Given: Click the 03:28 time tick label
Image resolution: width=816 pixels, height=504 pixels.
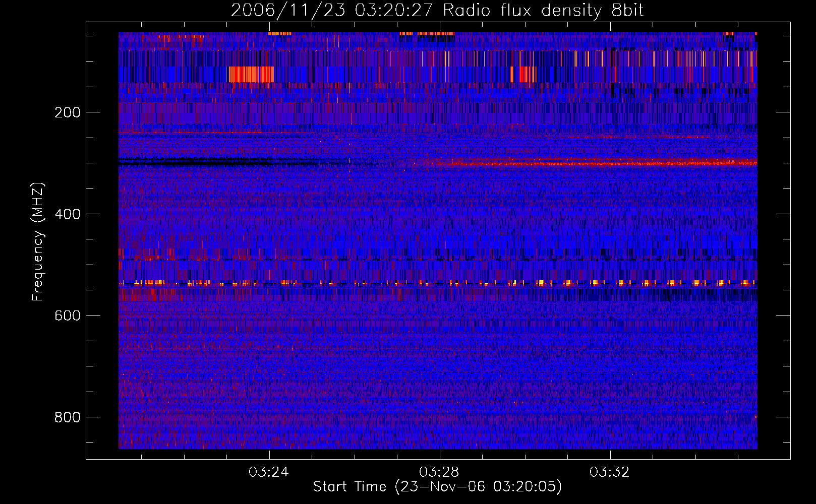Looking at the screenshot, I should coord(439,472).
